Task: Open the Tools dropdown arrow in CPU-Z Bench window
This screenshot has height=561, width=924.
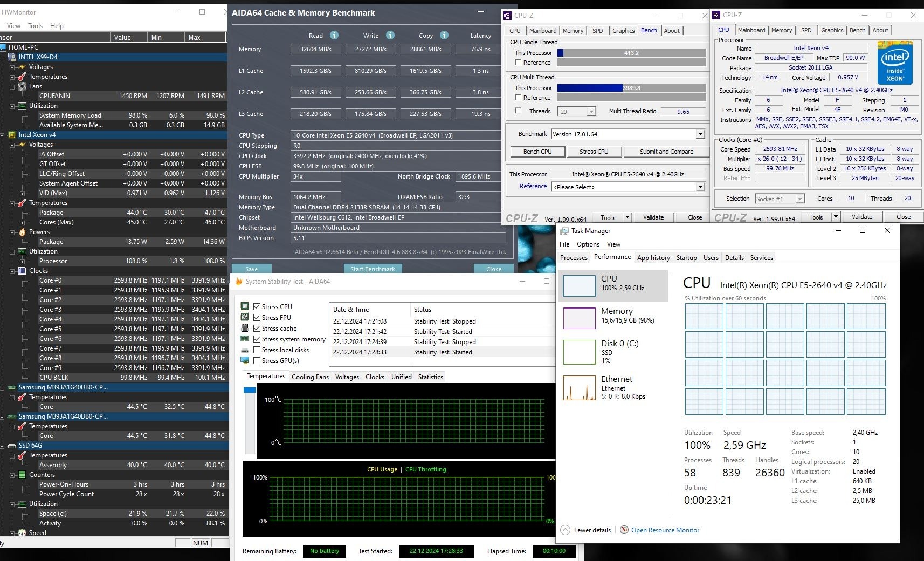Action: click(627, 217)
